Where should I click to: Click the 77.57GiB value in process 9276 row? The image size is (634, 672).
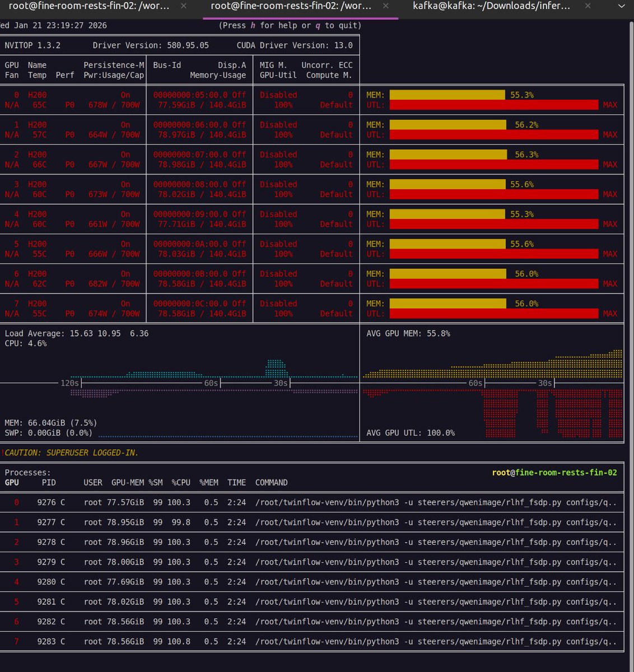pyautogui.click(x=125, y=502)
